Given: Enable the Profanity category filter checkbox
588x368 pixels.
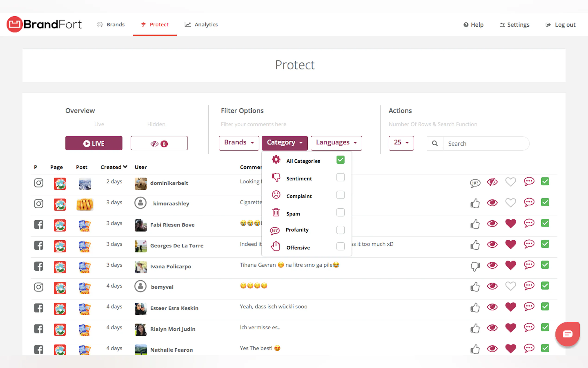Looking at the screenshot, I should (x=340, y=230).
